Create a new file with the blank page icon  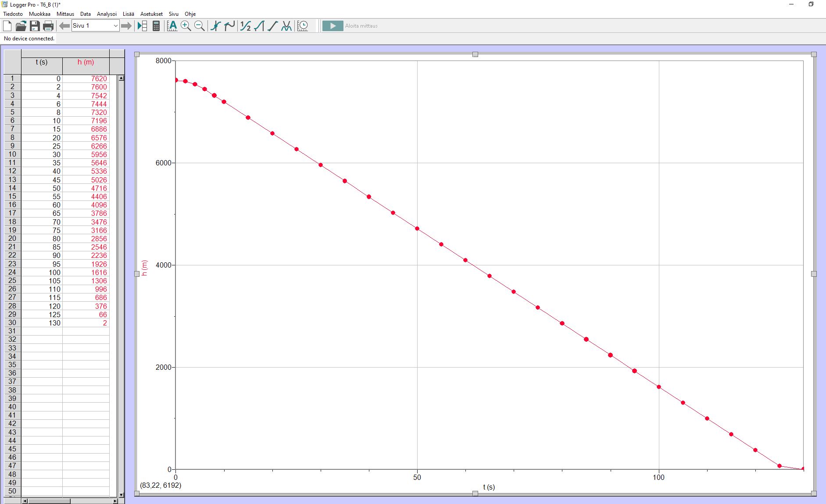click(x=7, y=26)
